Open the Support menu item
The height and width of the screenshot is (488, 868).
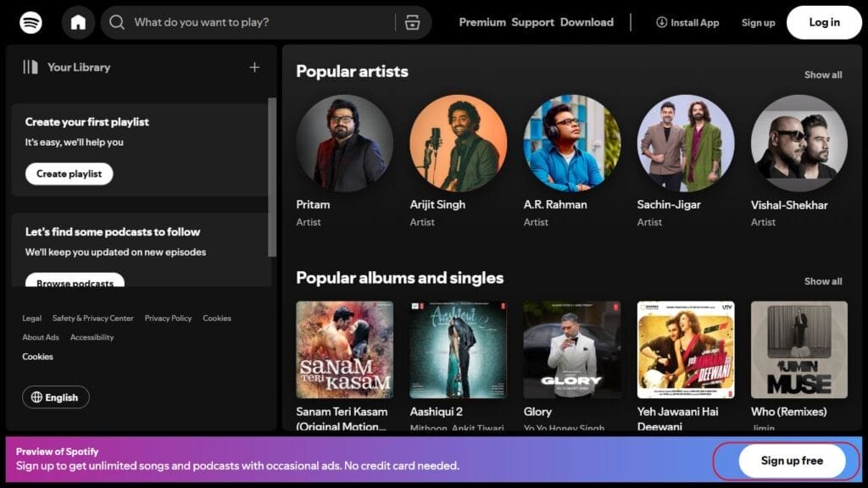click(532, 22)
